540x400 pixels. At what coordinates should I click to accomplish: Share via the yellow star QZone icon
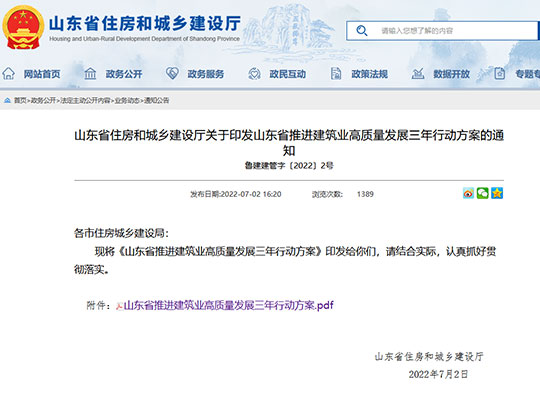(497, 193)
